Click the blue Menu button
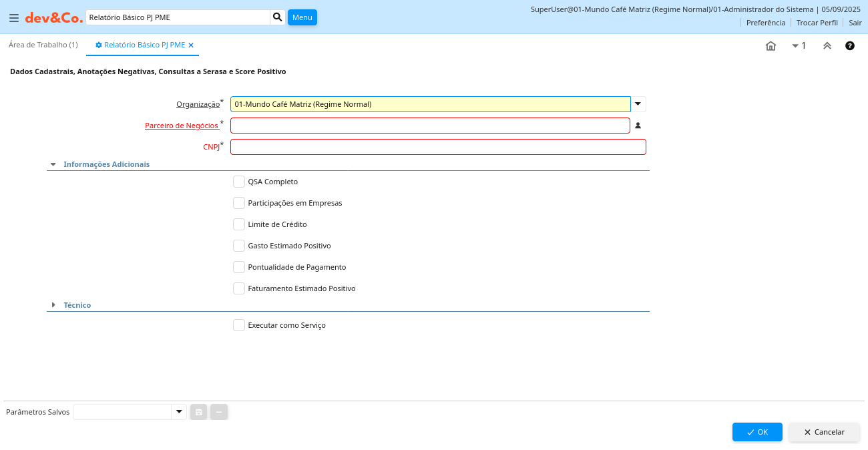The width and height of the screenshot is (868, 450). [x=302, y=17]
